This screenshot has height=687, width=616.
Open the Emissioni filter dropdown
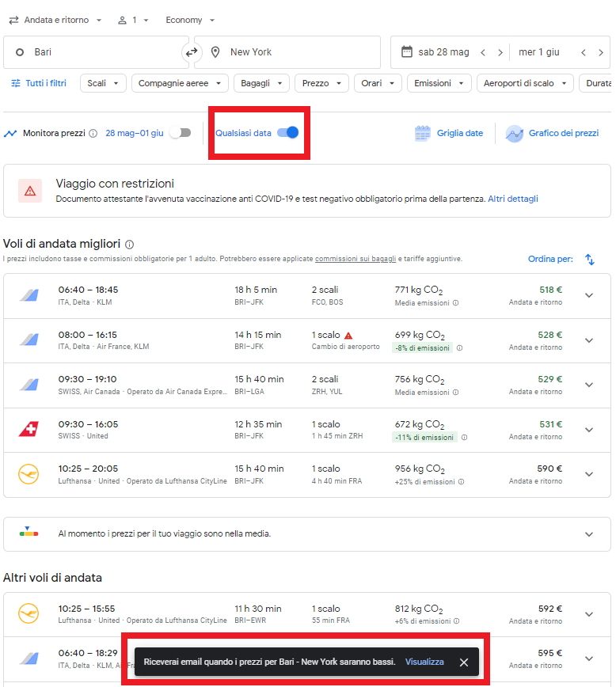click(439, 83)
